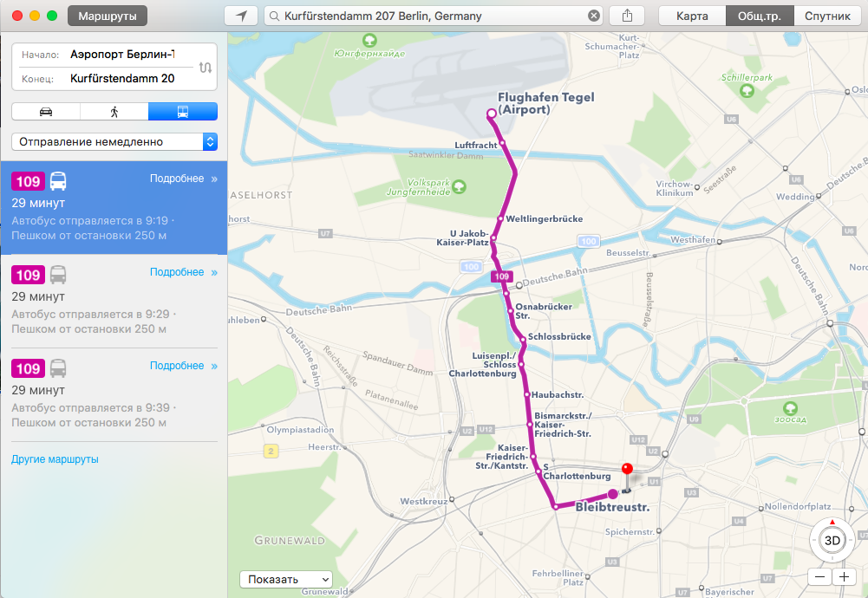The image size is (868, 598).
Task: Open the Отправление немедленно dropdown
Action: (114, 141)
